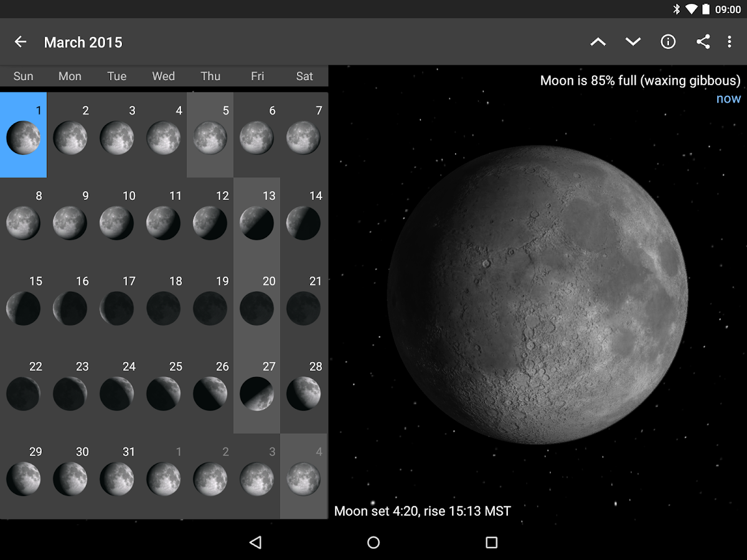Tap the greyed April 4 cell
747x560 pixels.
point(303,476)
